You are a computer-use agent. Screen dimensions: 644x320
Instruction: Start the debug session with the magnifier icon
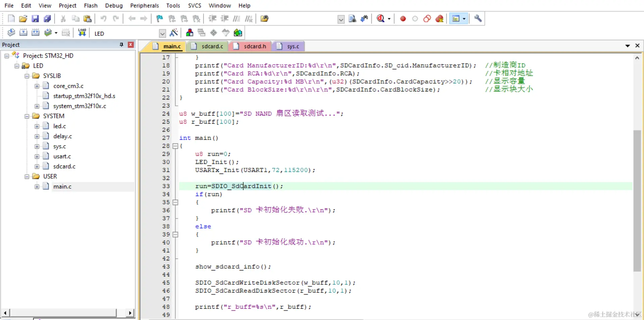(380, 19)
